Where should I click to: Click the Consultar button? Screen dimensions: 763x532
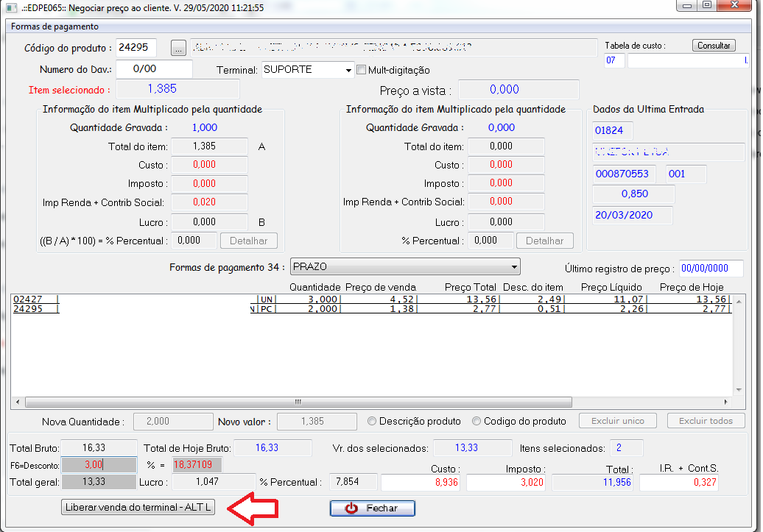(x=713, y=46)
